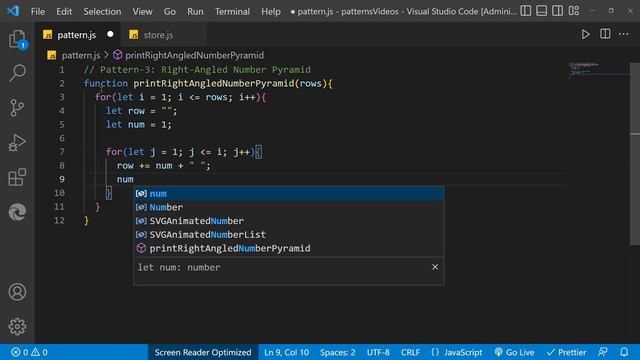Choose printRightAngledNumberPyramid suggestion
The image size is (640, 360).
pyautogui.click(x=288, y=248)
